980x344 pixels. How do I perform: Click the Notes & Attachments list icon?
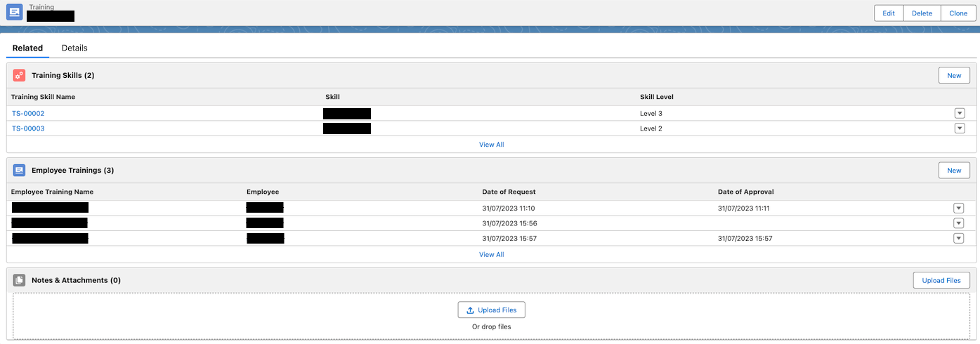point(19,280)
